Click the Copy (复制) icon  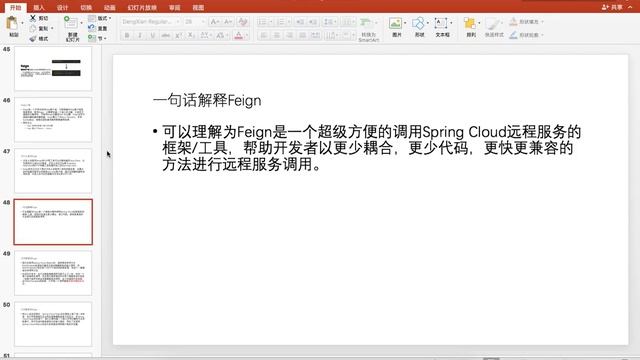click(33, 28)
